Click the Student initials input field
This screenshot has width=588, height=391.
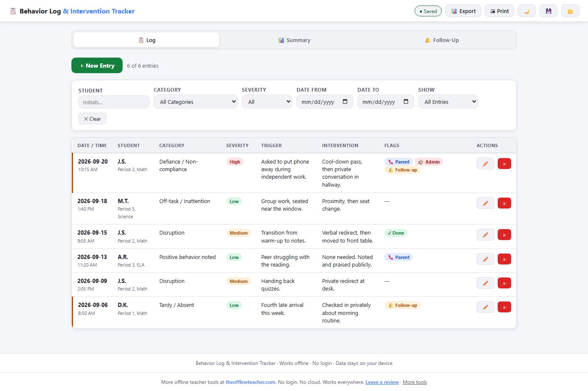tap(114, 102)
